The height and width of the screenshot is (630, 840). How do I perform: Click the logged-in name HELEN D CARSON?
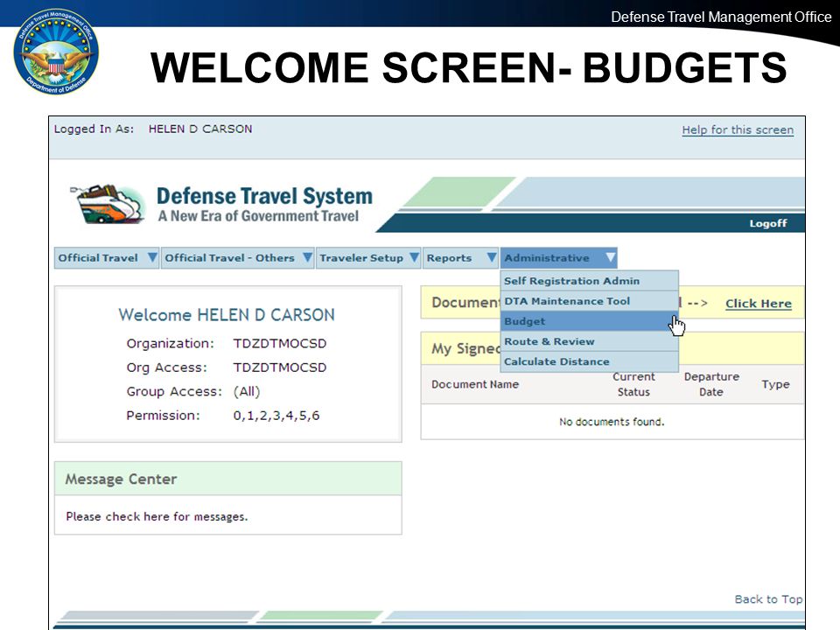point(200,129)
